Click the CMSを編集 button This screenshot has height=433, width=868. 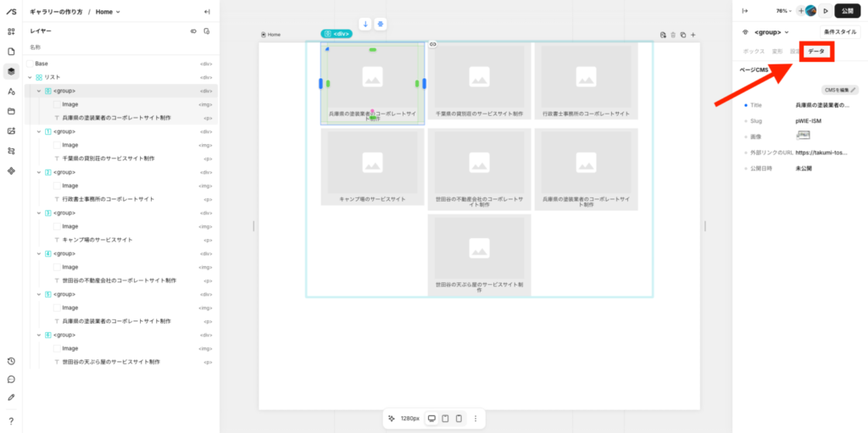coord(840,90)
